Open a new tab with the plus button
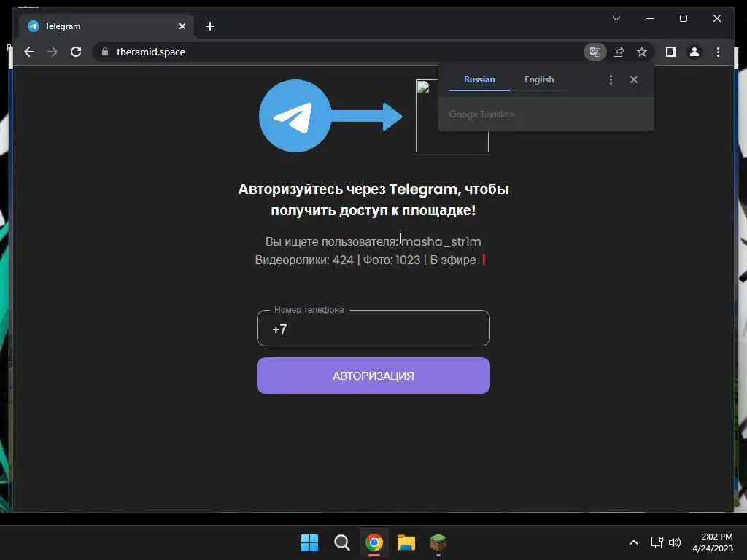Image resolution: width=747 pixels, height=560 pixels. click(210, 26)
